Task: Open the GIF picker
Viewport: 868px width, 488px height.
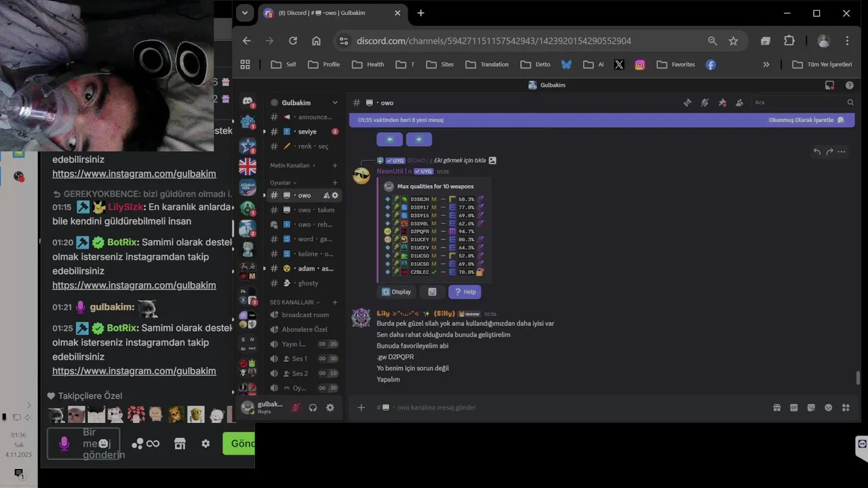Action: point(794,407)
